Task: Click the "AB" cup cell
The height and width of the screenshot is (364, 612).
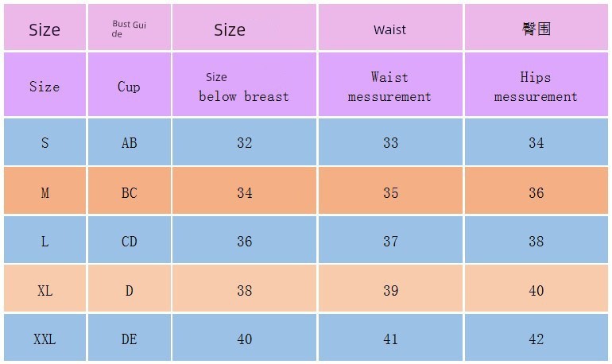Action: click(x=129, y=143)
